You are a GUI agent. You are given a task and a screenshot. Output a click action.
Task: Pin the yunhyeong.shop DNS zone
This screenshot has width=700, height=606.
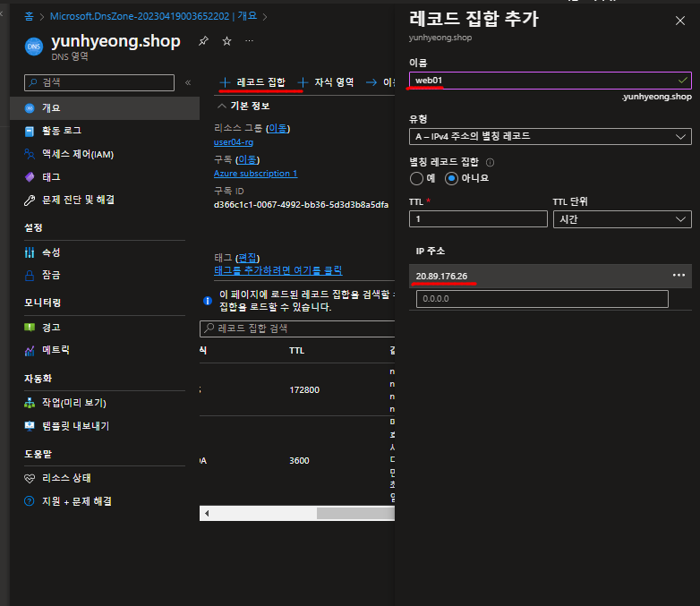tap(203, 41)
